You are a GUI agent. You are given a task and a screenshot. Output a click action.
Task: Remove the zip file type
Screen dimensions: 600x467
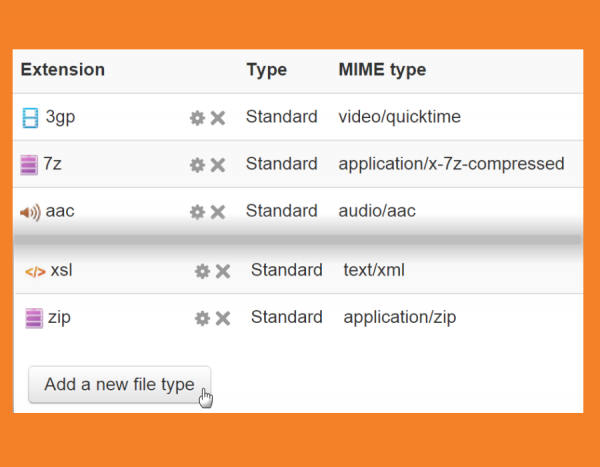click(x=222, y=318)
